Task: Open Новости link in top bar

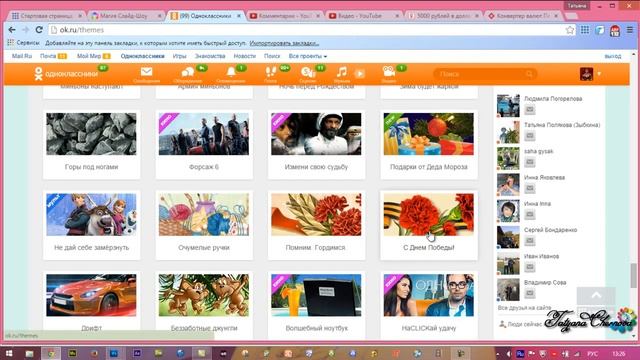Action: (244, 56)
